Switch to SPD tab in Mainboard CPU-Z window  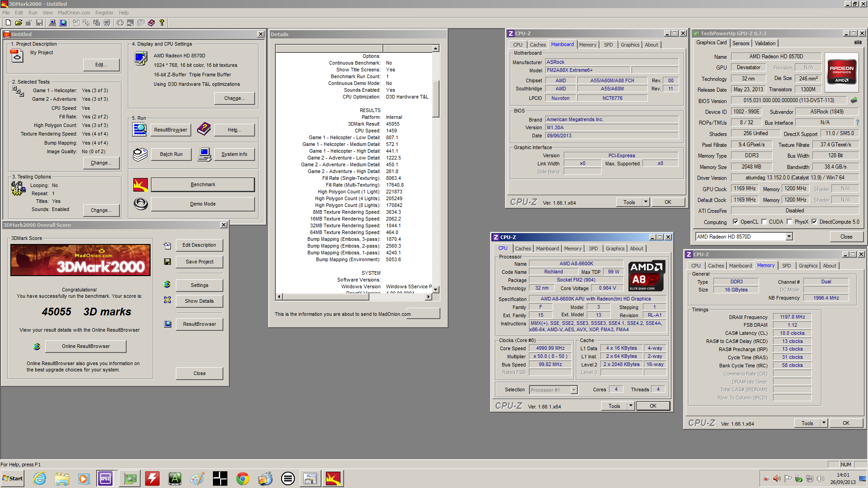click(609, 45)
